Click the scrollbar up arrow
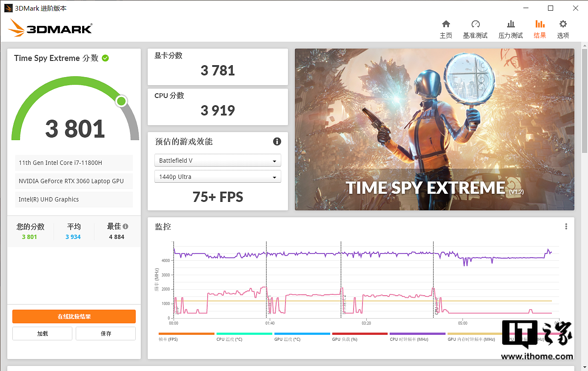Image resolution: width=588 pixels, height=371 pixels. [x=585, y=46]
